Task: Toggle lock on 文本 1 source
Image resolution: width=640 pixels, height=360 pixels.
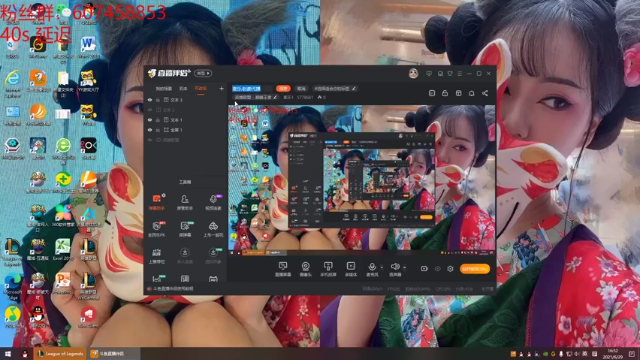Action: [158, 120]
